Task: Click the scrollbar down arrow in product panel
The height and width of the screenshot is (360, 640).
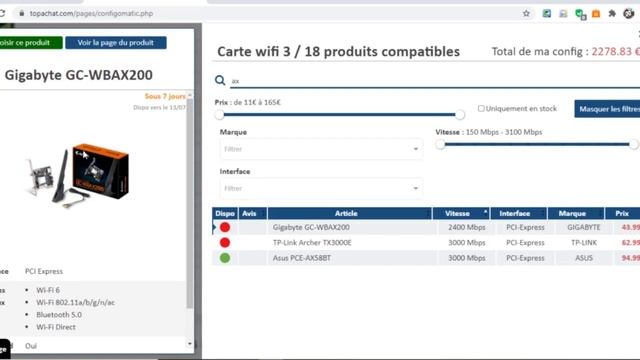Action: (x=190, y=344)
